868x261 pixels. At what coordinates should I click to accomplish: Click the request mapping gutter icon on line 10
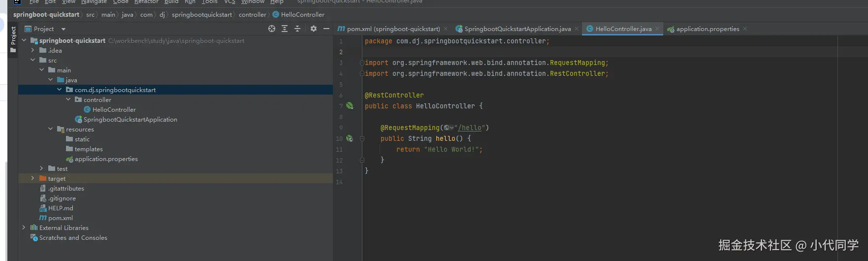point(350,138)
